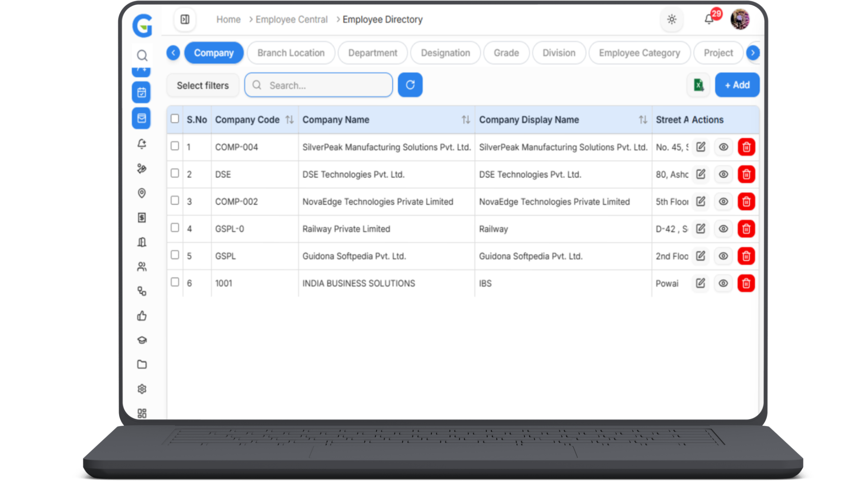868x488 pixels.
Task: Open the inbox/mail icon in sidebar
Action: (x=142, y=118)
